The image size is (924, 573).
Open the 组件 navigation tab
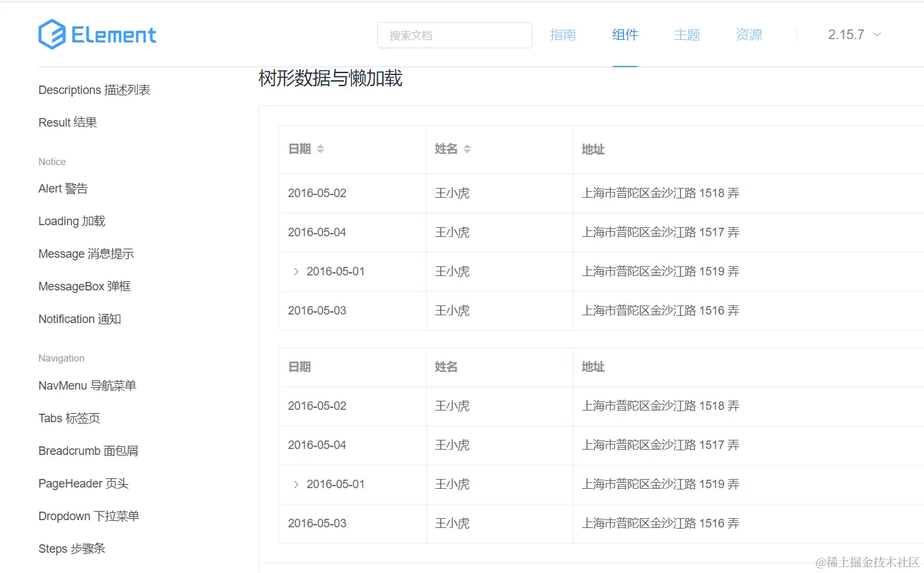625,35
